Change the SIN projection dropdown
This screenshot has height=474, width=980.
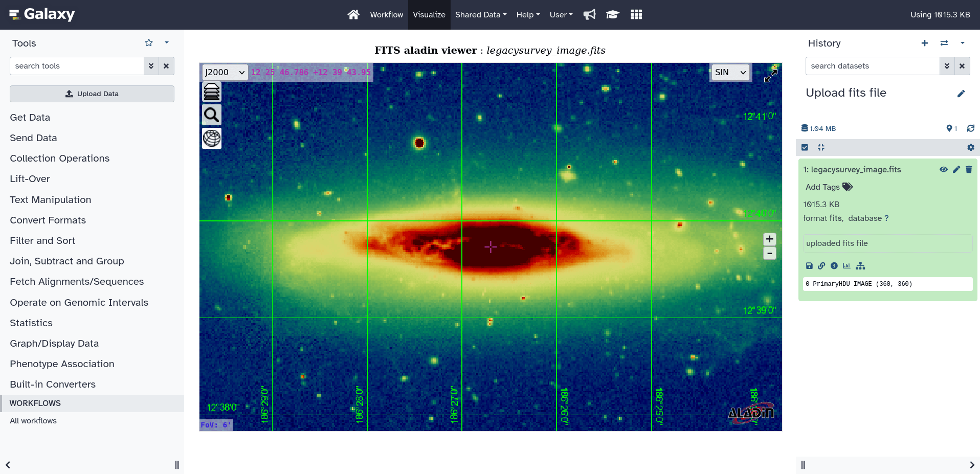(x=730, y=72)
